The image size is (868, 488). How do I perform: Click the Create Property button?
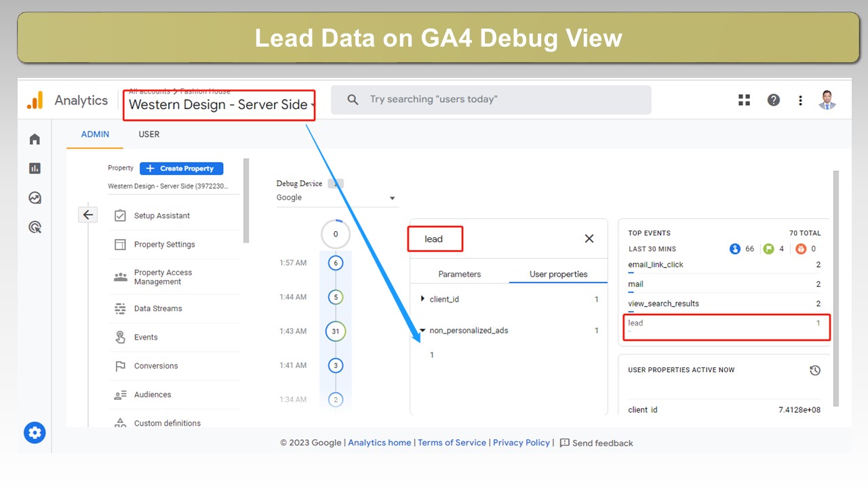(181, 169)
